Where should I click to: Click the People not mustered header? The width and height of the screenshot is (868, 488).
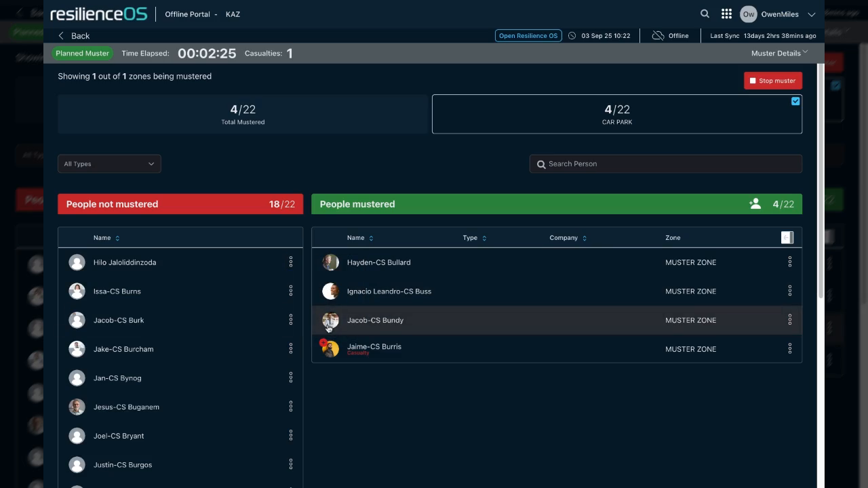click(x=180, y=204)
